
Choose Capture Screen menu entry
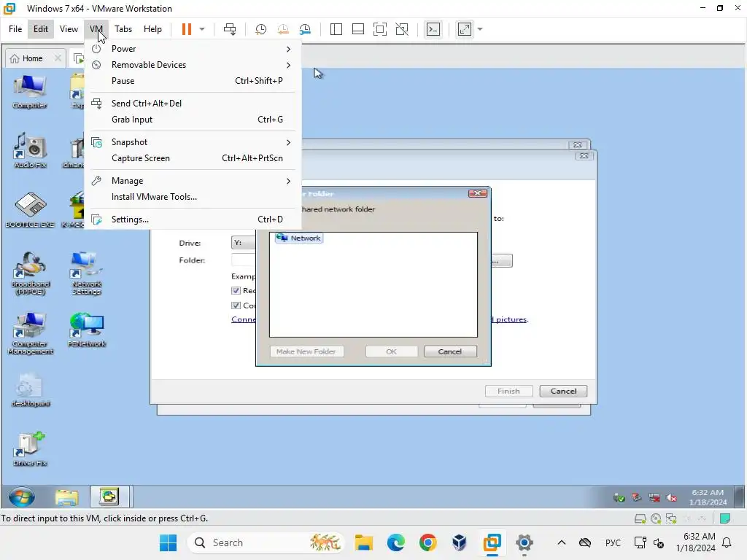click(193, 158)
